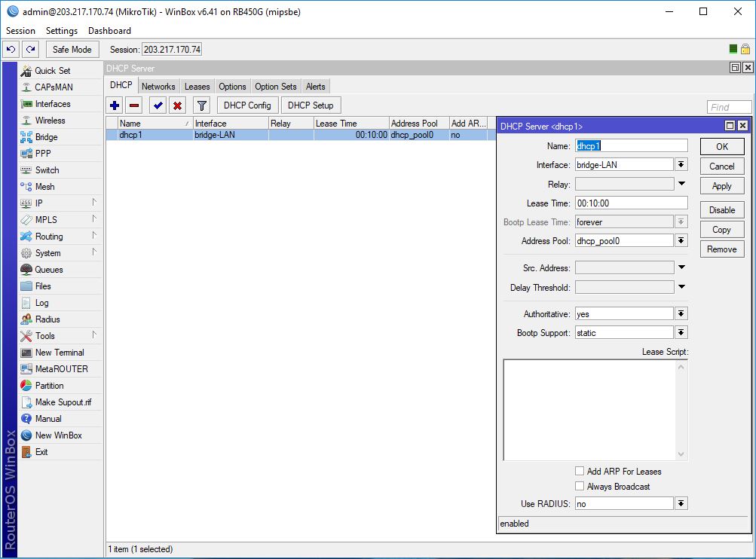Screen dimensions: 756x559
Task: Expand the MPLS submenu in sidebar
Action: [94, 218]
